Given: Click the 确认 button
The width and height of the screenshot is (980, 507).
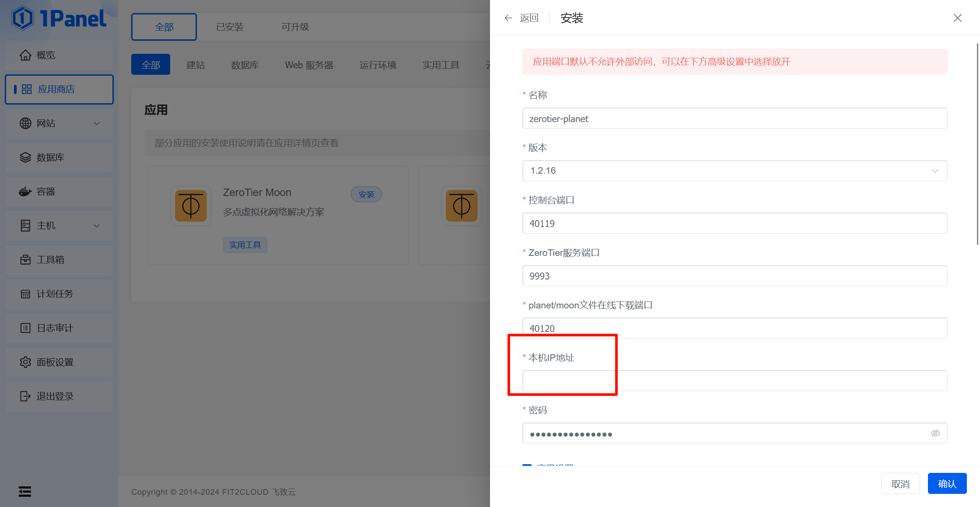Looking at the screenshot, I should [947, 484].
